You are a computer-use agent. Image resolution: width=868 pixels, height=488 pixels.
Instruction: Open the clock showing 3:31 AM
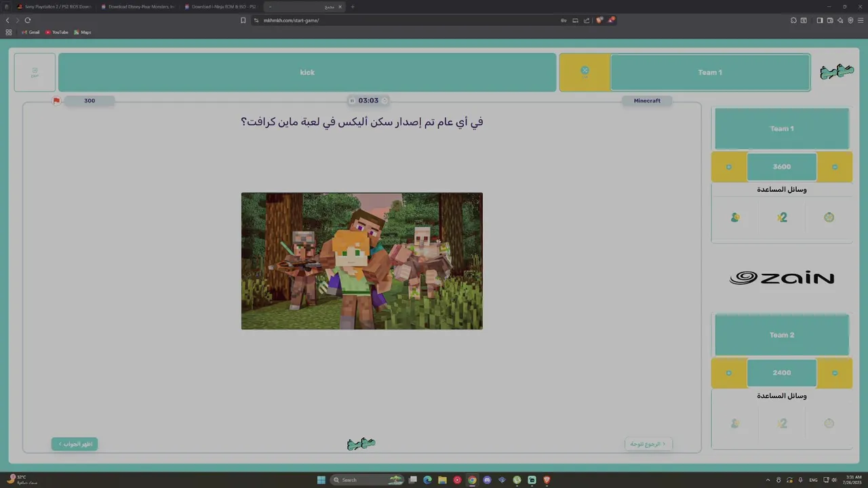(853, 480)
